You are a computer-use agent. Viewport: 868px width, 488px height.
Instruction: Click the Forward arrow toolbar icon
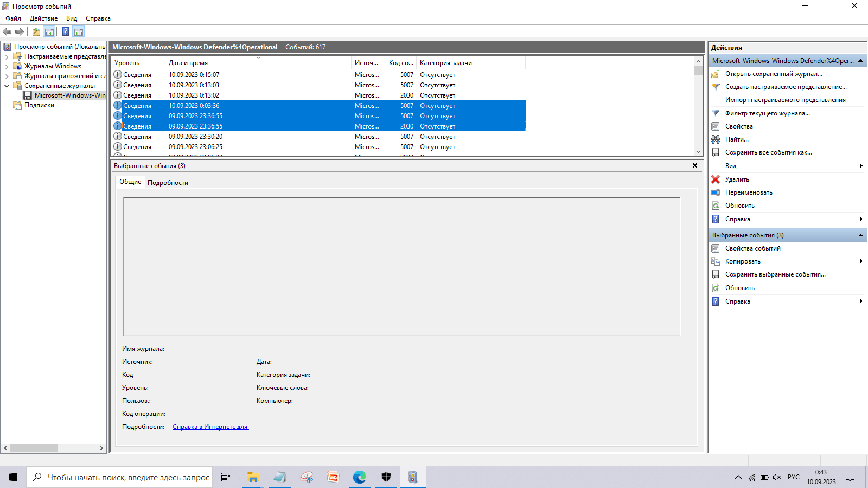(20, 31)
